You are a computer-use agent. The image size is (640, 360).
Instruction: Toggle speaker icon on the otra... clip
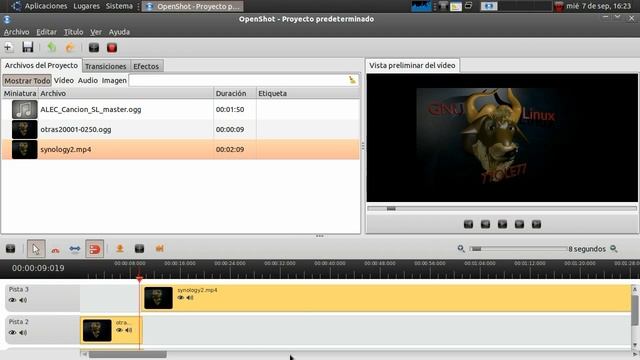[129, 330]
